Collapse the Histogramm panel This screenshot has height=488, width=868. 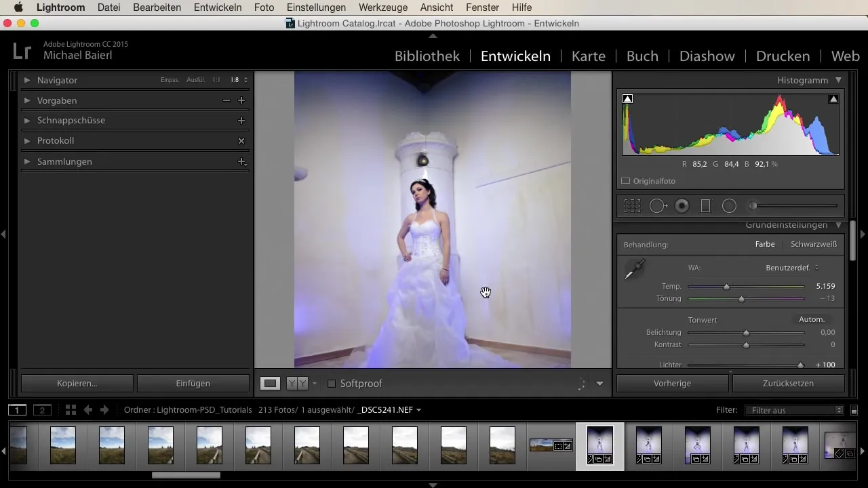(x=839, y=80)
